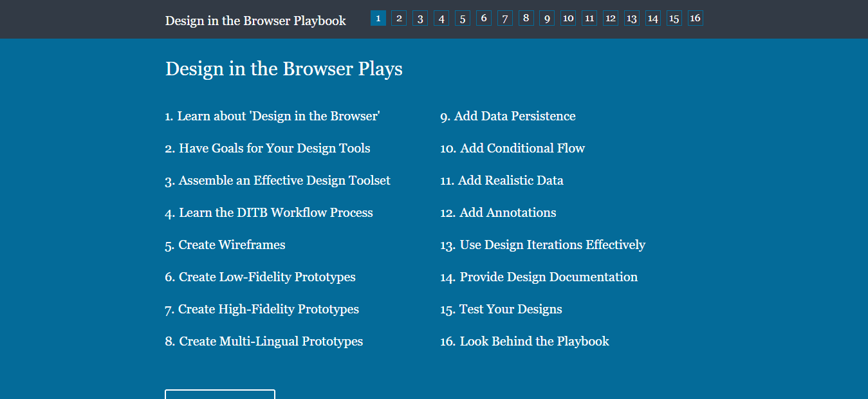Click navigation button 10 at the top
The image size is (868, 399).
point(568,18)
